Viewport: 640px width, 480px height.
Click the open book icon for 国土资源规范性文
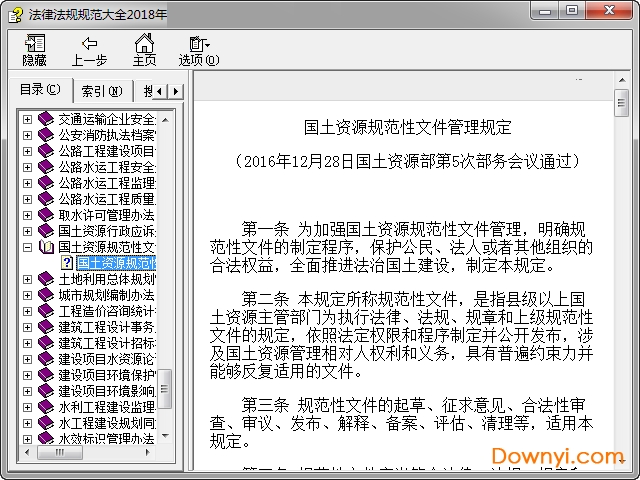[x=46, y=247]
